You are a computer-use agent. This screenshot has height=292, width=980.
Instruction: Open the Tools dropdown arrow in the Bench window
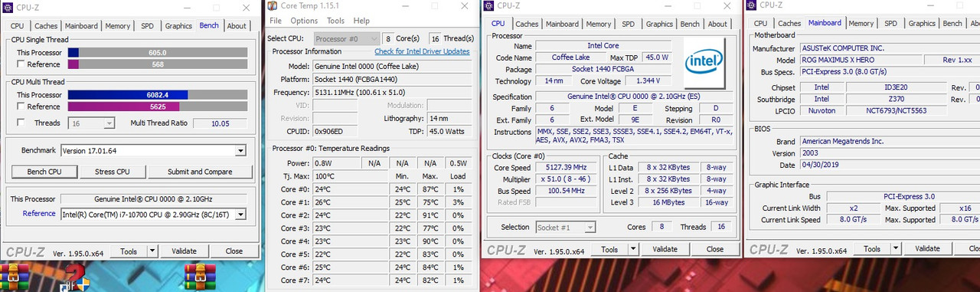pos(152,251)
